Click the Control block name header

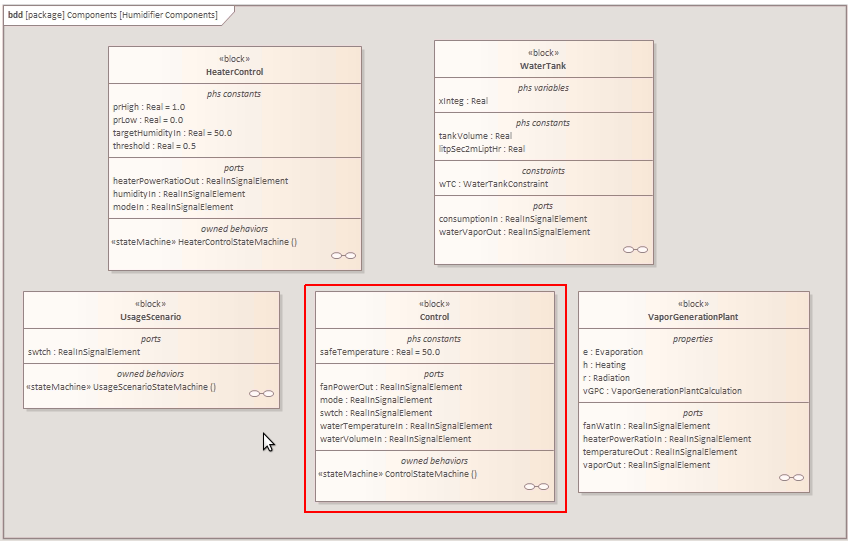[434, 317]
